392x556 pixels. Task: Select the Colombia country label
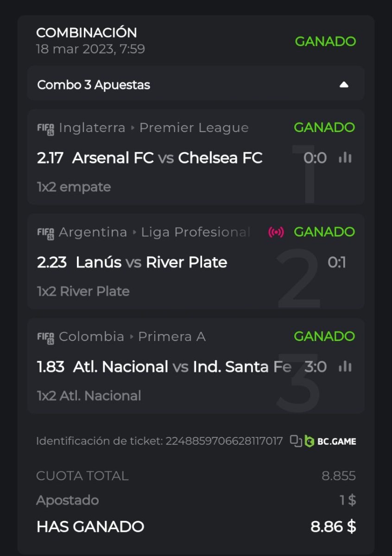click(91, 337)
